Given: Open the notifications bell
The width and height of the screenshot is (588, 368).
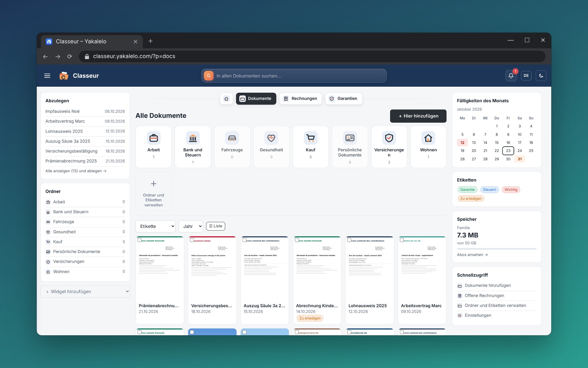Looking at the screenshot, I should click(511, 76).
